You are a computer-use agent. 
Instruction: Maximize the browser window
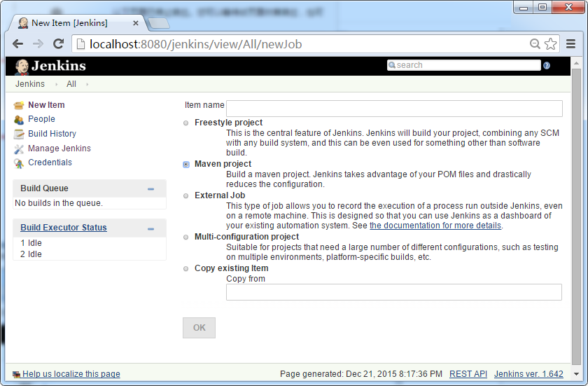coord(542,8)
